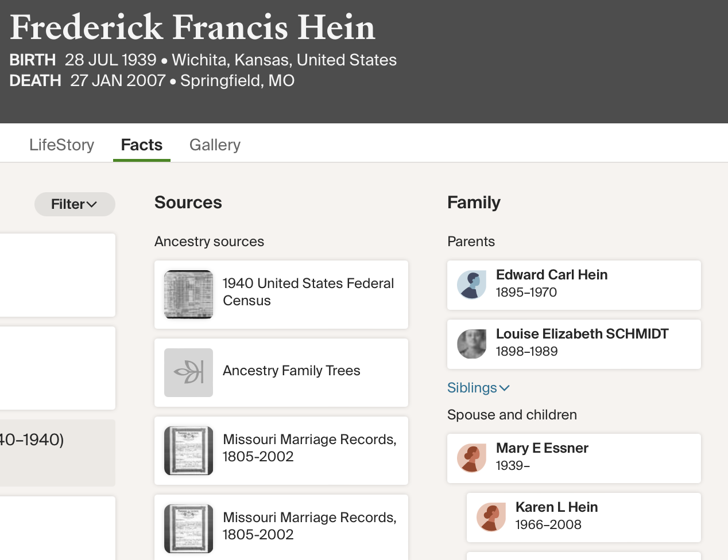Click Louise Elizabeth Schmidt's profile photo
728x560 pixels.
(x=471, y=344)
